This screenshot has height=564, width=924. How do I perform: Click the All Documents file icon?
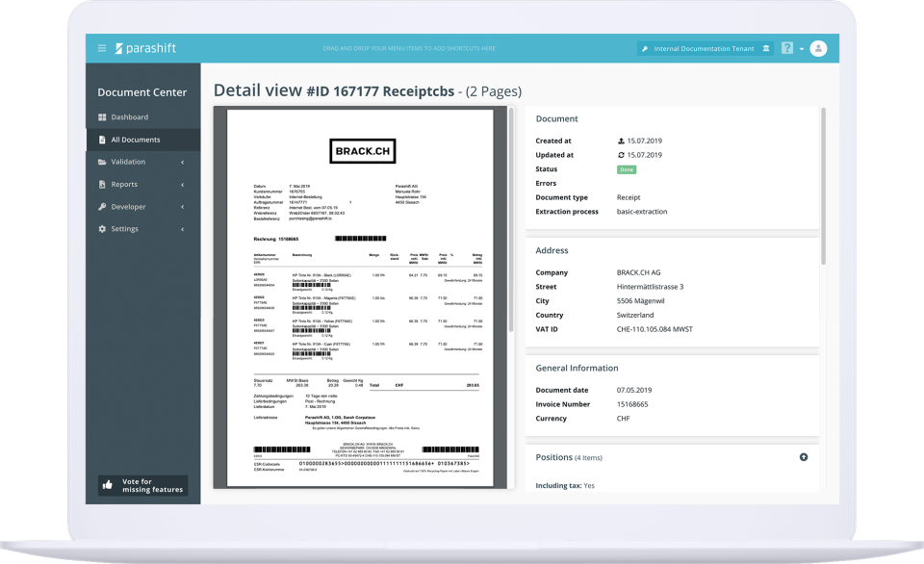(102, 140)
